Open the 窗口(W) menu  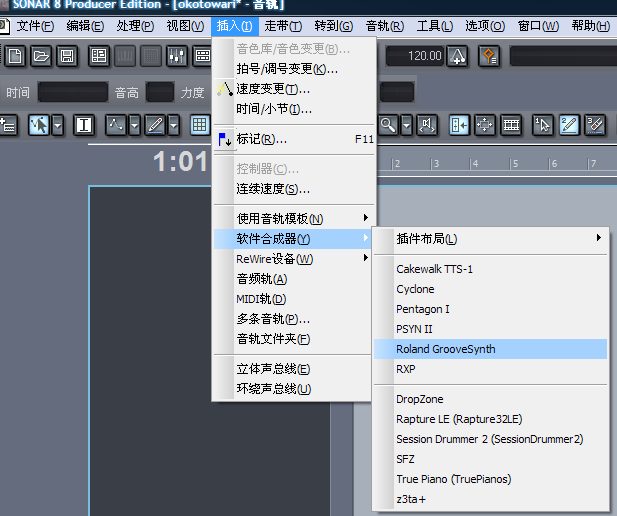tap(538, 26)
